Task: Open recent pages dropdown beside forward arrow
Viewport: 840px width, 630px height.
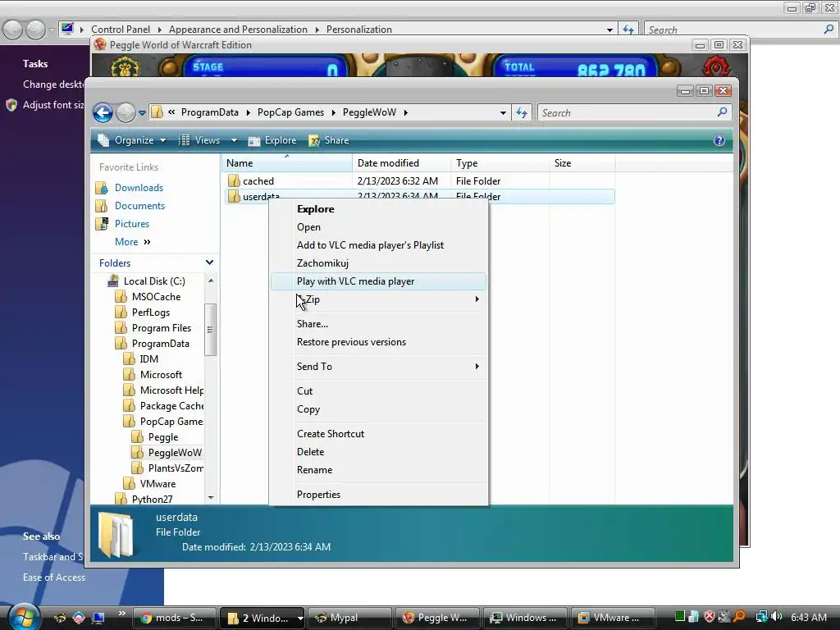Action: click(142, 113)
